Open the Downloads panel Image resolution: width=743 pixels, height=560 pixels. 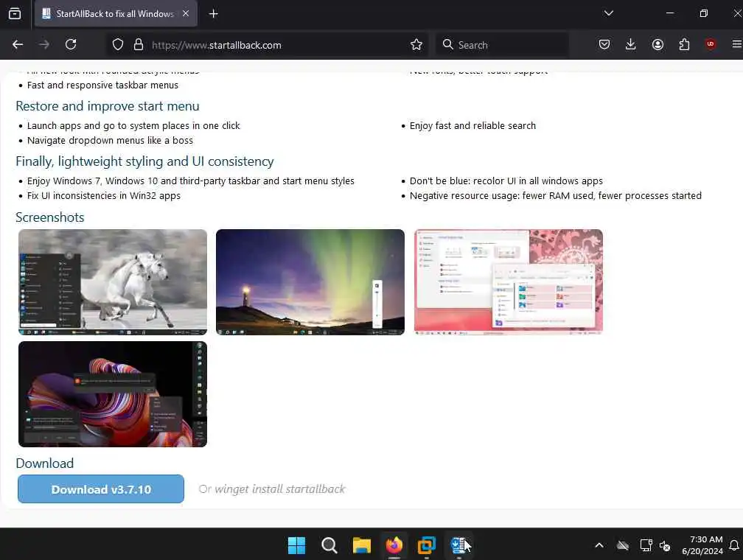coord(631,44)
